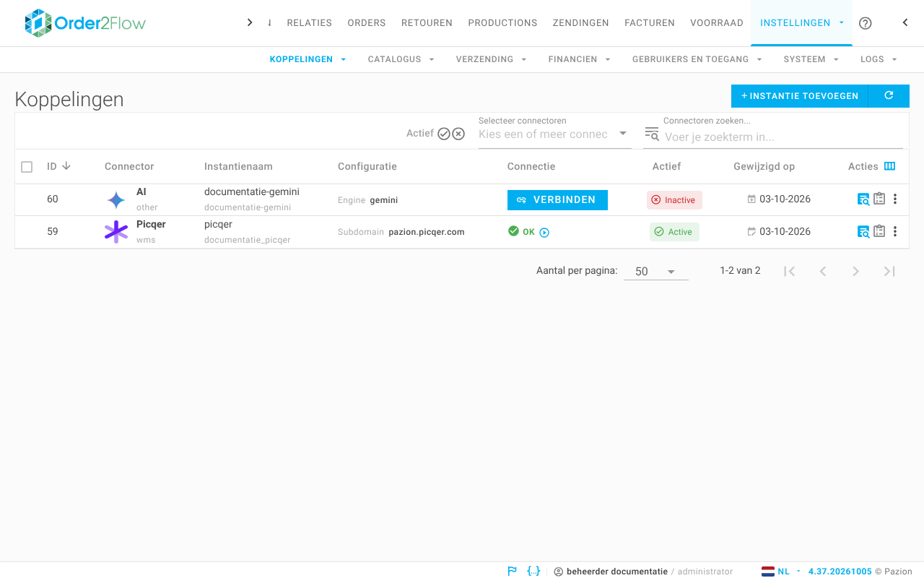Click the Picqer connector icon
924x578 pixels.
pyautogui.click(x=116, y=232)
